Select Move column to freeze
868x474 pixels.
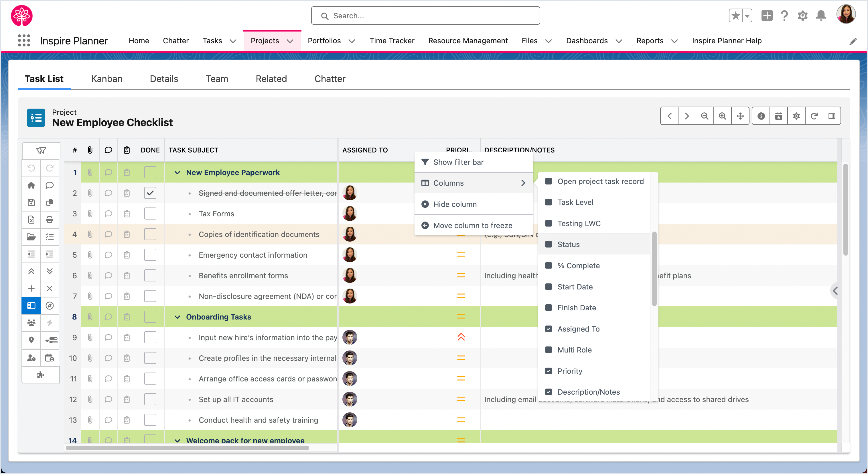pos(474,225)
